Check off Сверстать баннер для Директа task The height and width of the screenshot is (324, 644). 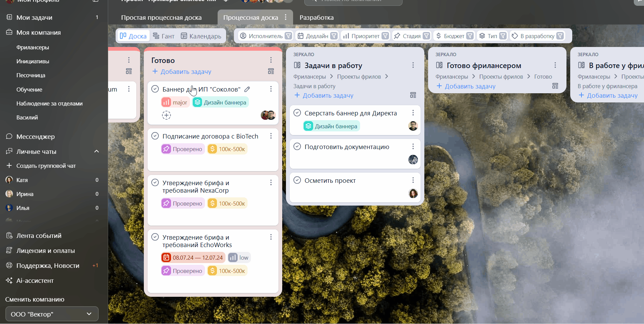[297, 113]
